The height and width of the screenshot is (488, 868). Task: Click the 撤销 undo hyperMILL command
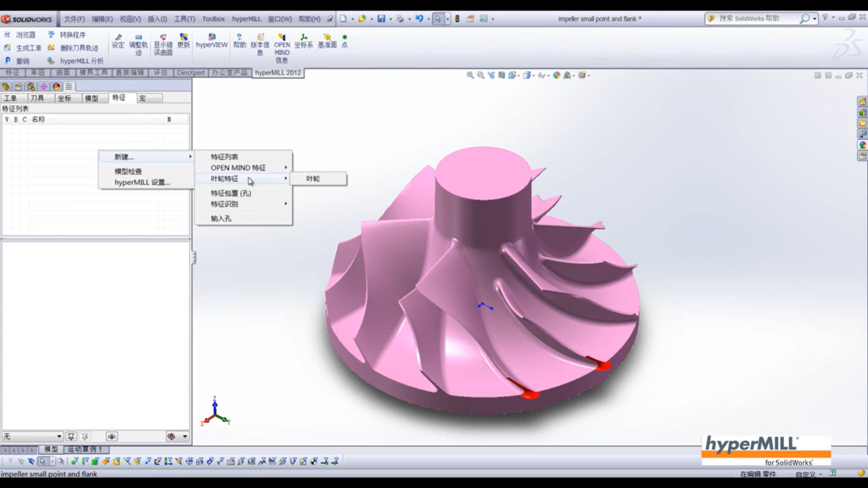click(17, 61)
